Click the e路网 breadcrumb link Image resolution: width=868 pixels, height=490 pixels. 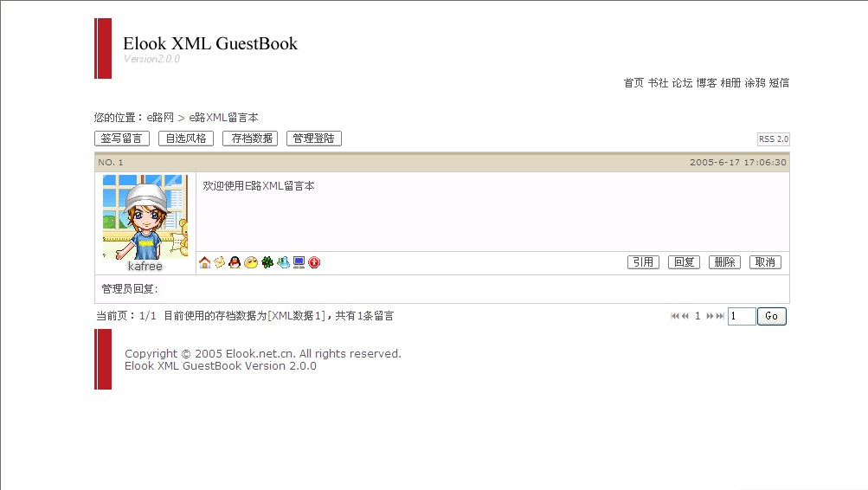click(x=160, y=118)
